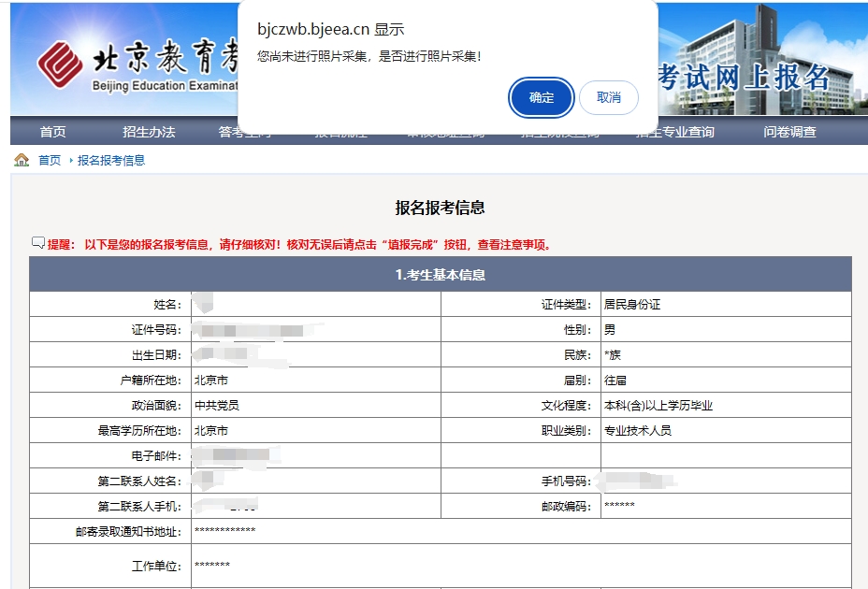Click the 1.考生基本信息 section header
The height and width of the screenshot is (589, 868).
pyautogui.click(x=440, y=272)
